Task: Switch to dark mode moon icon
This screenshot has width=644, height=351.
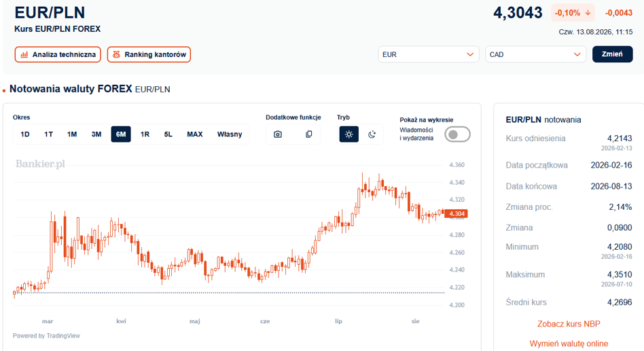Action: 372,134
